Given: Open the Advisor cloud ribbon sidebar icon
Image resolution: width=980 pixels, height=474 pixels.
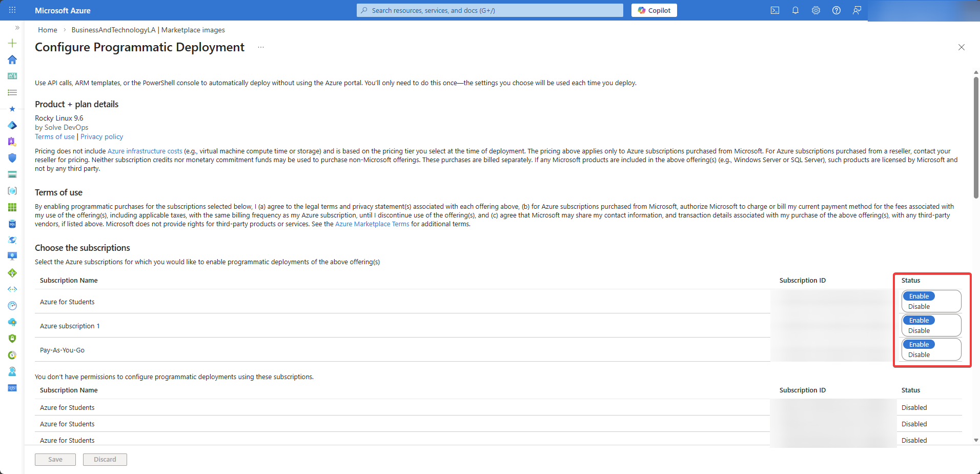Looking at the screenshot, I should pos(12,322).
